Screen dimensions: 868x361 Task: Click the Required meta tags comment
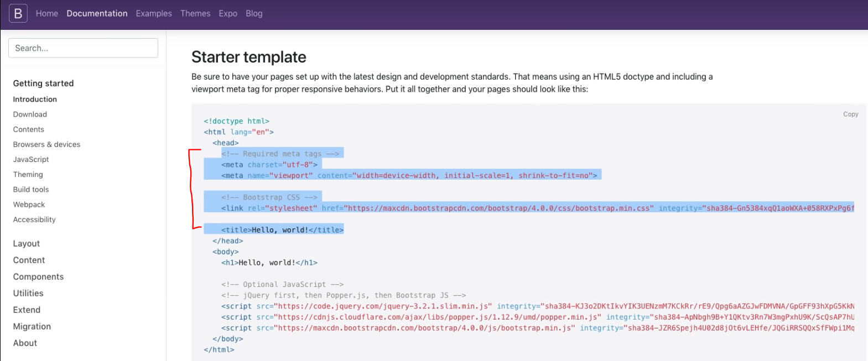click(280, 154)
